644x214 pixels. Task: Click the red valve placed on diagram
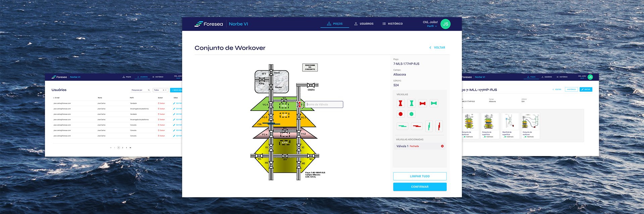pyautogui.click(x=299, y=105)
